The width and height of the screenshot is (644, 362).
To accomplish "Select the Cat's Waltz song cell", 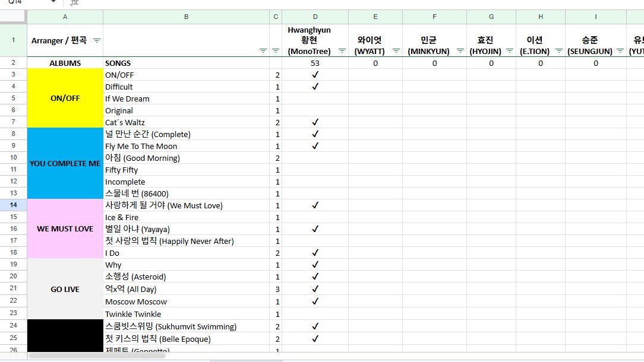I will click(186, 123).
